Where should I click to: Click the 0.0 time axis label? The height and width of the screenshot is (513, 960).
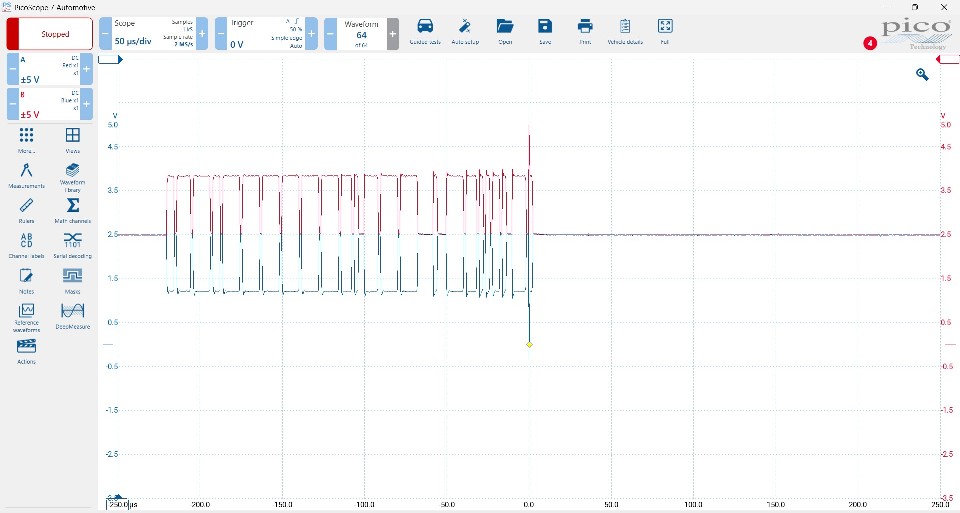point(529,505)
